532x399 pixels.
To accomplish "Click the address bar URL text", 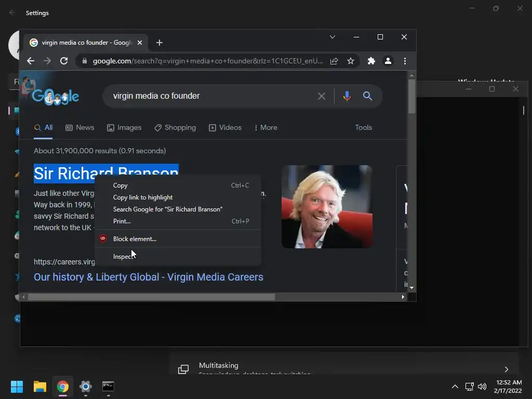I will tap(208, 61).
